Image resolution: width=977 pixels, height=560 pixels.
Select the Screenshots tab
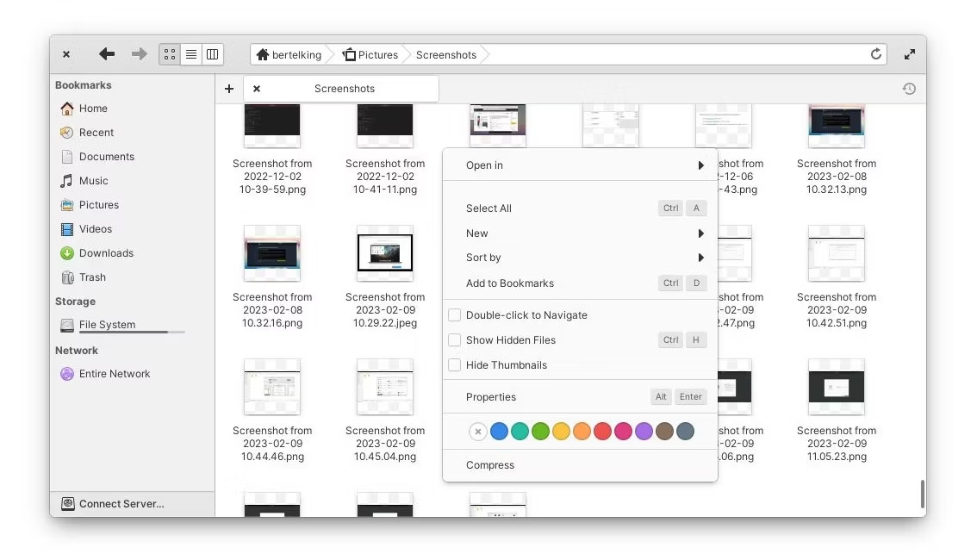tap(341, 89)
